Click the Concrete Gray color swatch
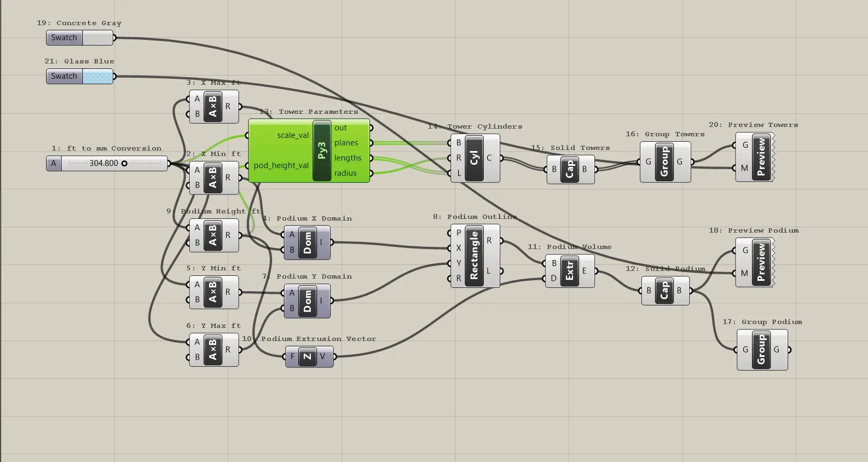The image size is (868, 462). coord(97,38)
